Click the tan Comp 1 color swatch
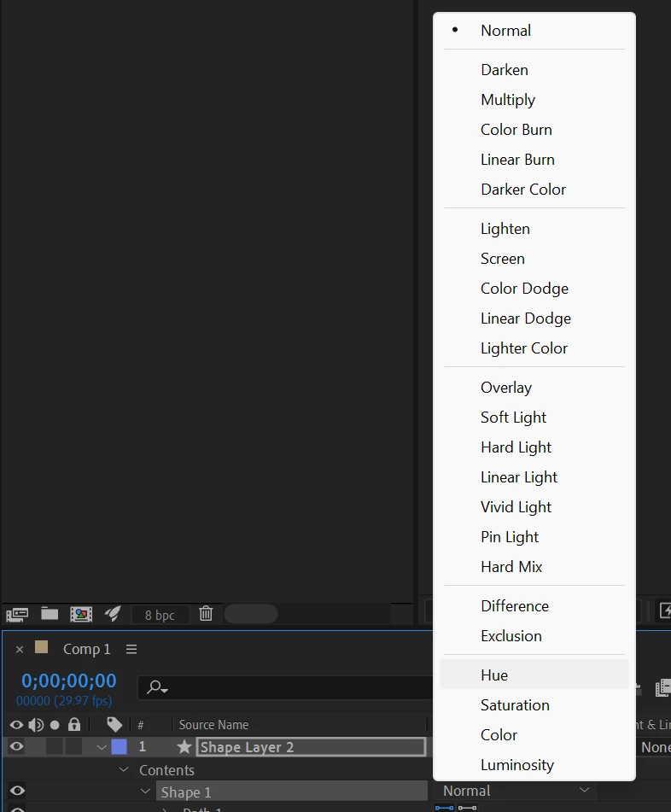 [42, 647]
